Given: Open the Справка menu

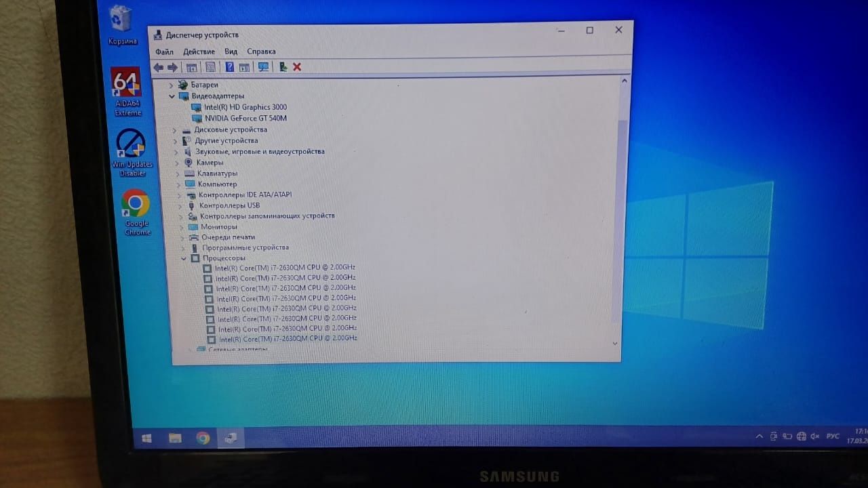Looking at the screenshot, I should coord(261,52).
